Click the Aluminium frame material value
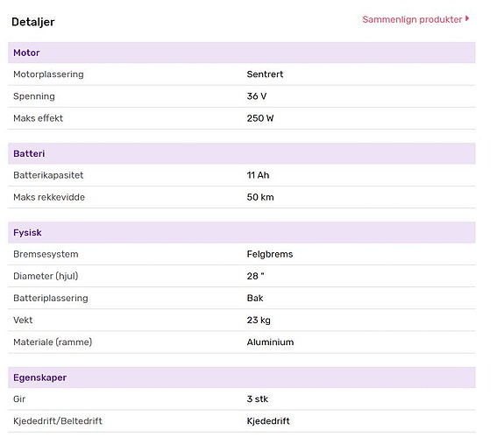This screenshot has height=444, width=504. pyautogui.click(x=270, y=342)
